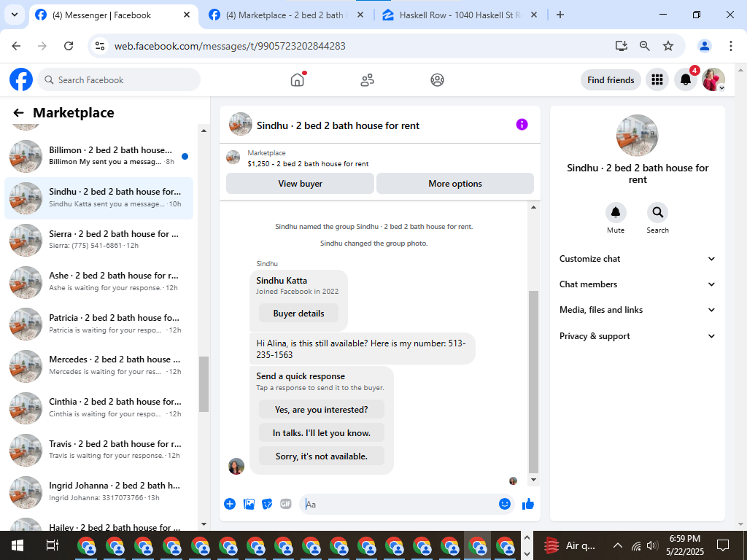Click the More options button
The width and height of the screenshot is (747, 560).
[455, 183]
